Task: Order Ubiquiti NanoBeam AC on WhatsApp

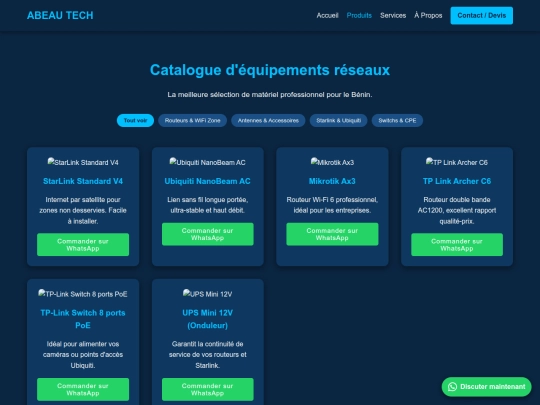Action: coord(208,234)
